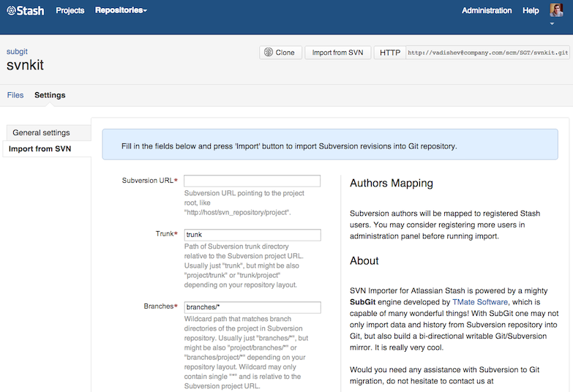
Task: Click the HTTP protocol button
Action: click(x=390, y=53)
